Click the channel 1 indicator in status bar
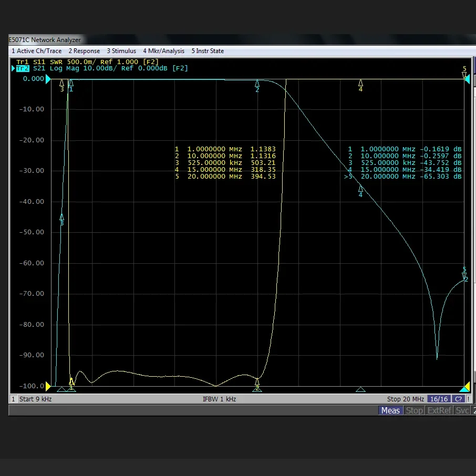This screenshot has height=476, width=476. click(13, 399)
